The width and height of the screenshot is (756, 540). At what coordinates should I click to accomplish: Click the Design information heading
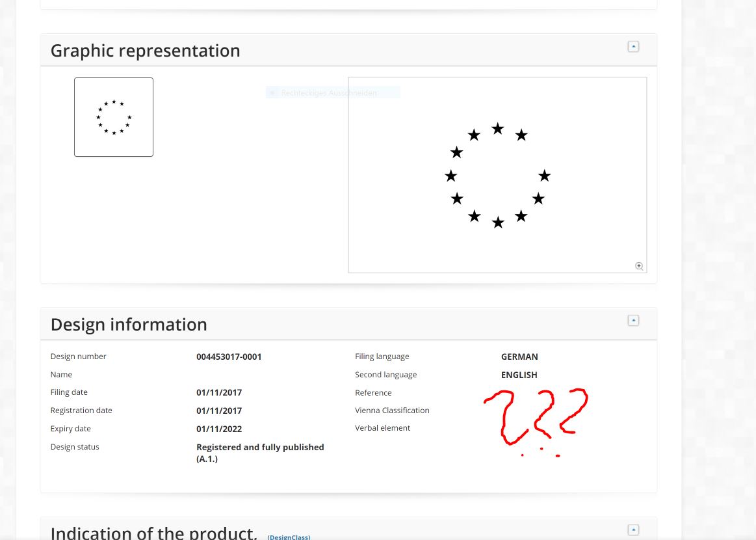click(x=129, y=325)
